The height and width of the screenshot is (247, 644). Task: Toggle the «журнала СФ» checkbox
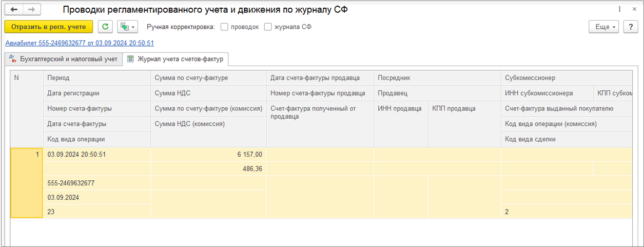268,27
